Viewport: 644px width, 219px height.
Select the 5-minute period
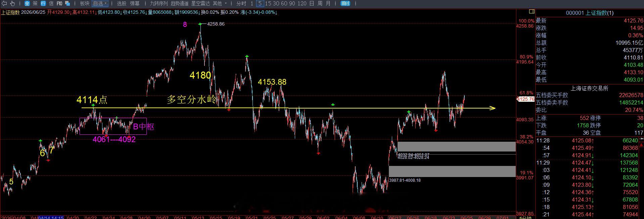coord(260,3)
